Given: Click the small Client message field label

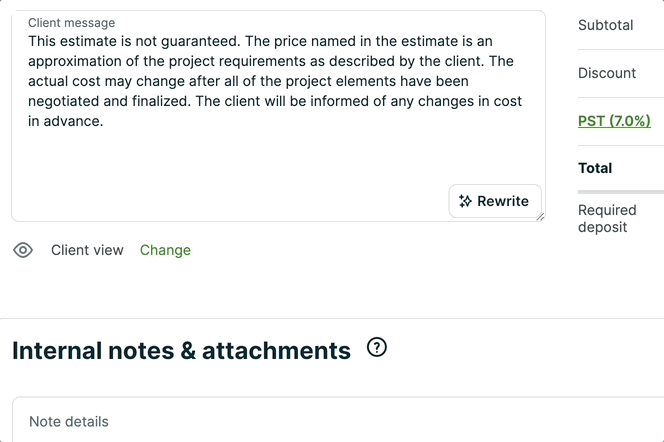Looking at the screenshot, I should click(71, 22).
